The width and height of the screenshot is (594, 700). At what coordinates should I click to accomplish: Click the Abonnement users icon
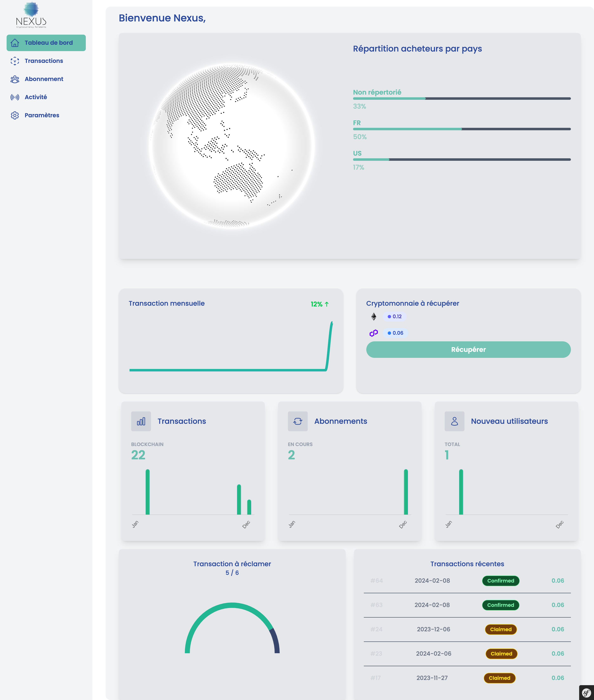click(15, 79)
